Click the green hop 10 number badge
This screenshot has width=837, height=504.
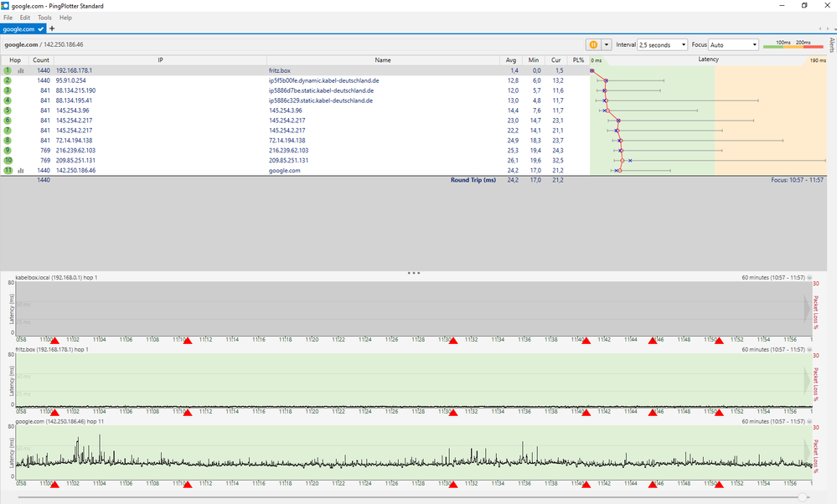coord(8,160)
